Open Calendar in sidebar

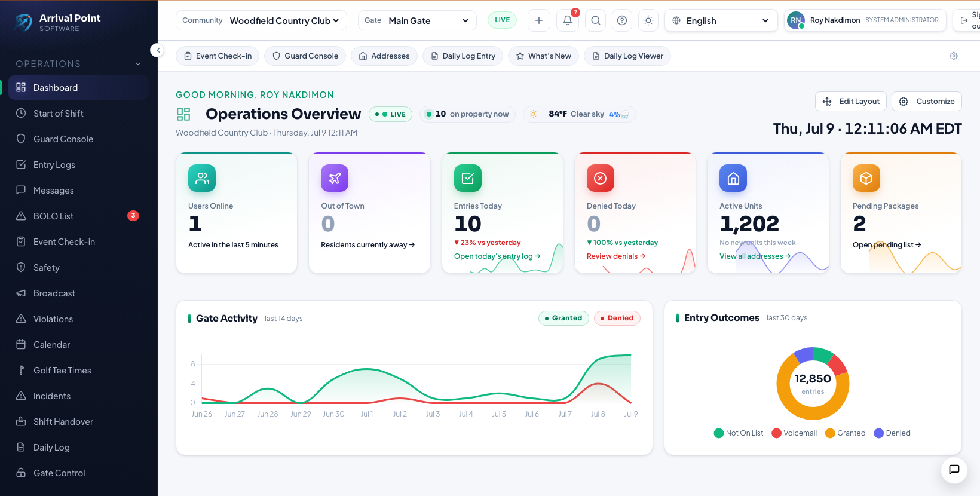(78, 345)
